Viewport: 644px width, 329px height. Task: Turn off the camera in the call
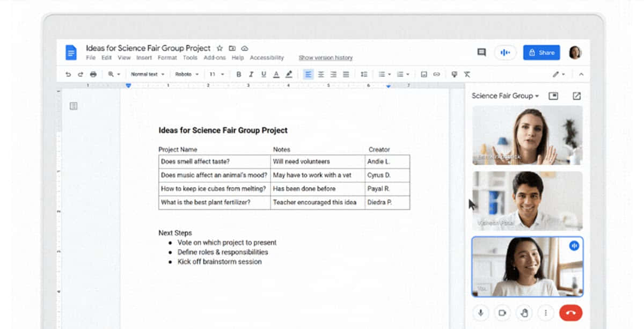pyautogui.click(x=502, y=312)
